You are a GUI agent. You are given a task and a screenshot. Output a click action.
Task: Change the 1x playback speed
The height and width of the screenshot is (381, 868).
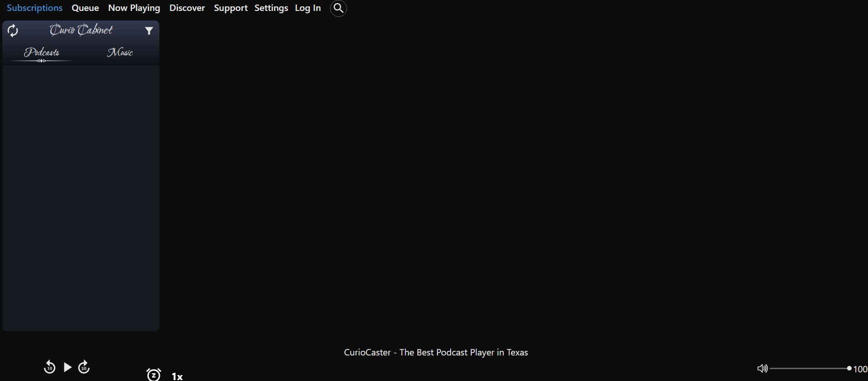177,376
